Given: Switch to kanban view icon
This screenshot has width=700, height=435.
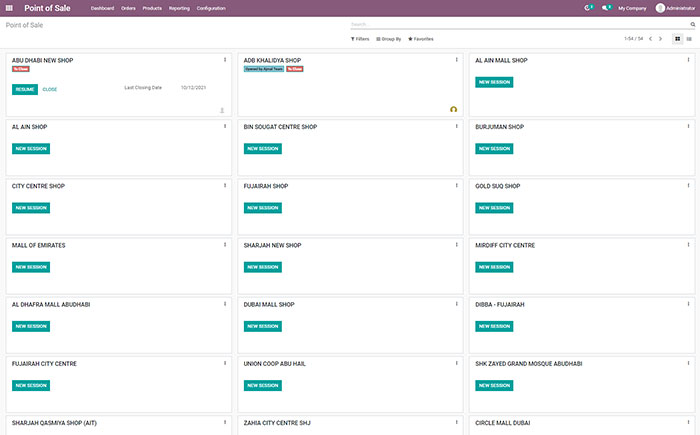Looking at the screenshot, I should coord(677,39).
